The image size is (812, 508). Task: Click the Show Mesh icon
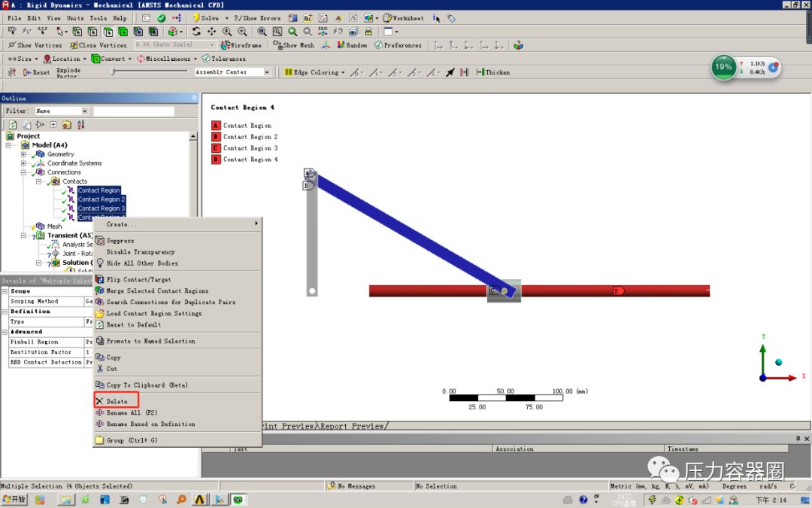pyautogui.click(x=276, y=44)
